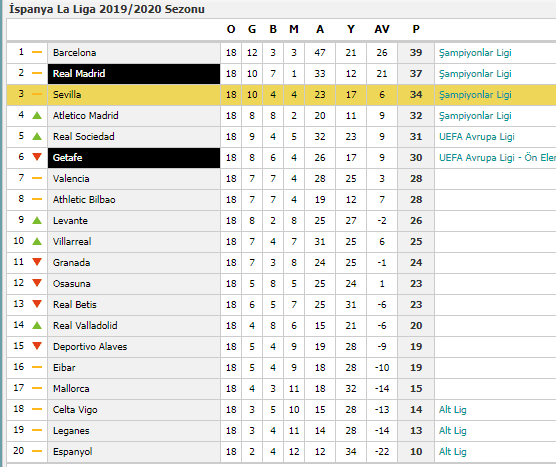Click red down arrow beside Getafe
Image resolution: width=556 pixels, height=467 pixels.
[x=37, y=157]
